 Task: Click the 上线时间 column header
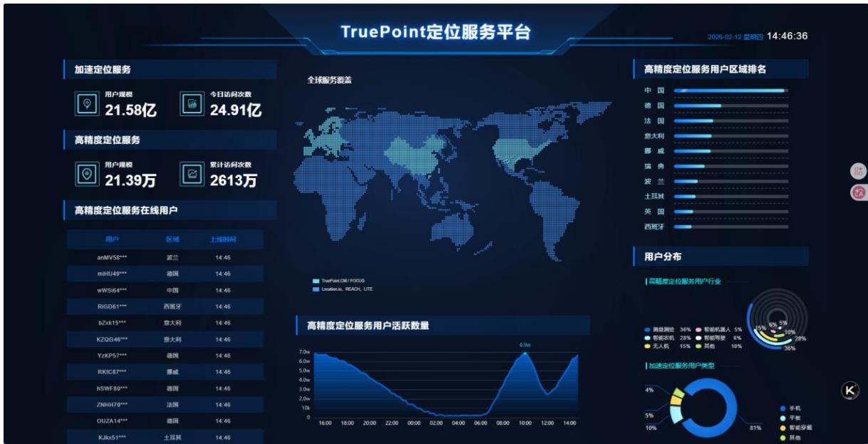point(223,239)
